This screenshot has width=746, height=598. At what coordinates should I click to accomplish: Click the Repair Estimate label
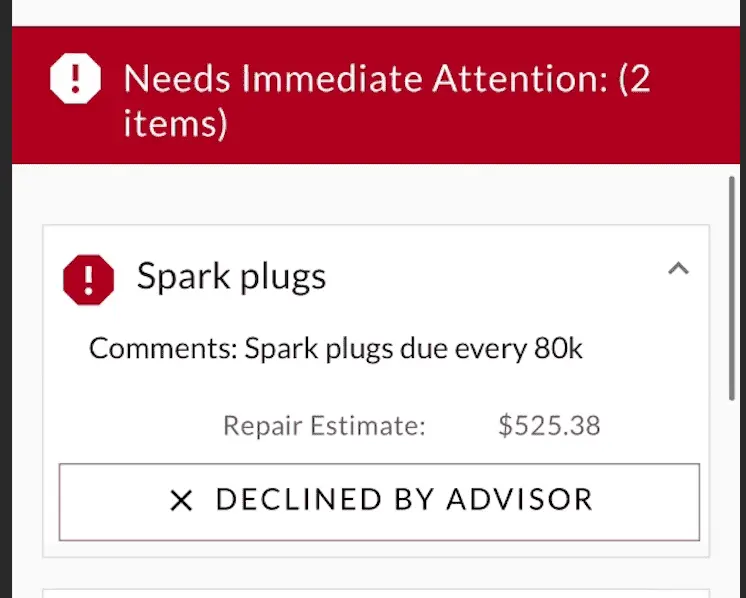324,425
